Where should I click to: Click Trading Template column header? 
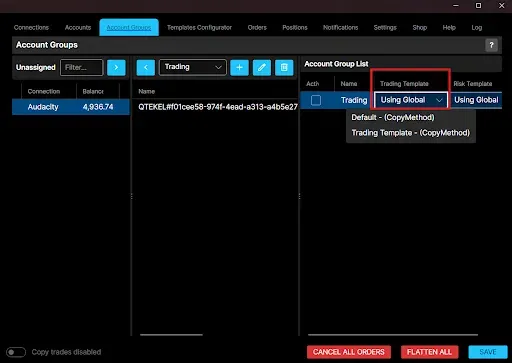[x=404, y=84]
